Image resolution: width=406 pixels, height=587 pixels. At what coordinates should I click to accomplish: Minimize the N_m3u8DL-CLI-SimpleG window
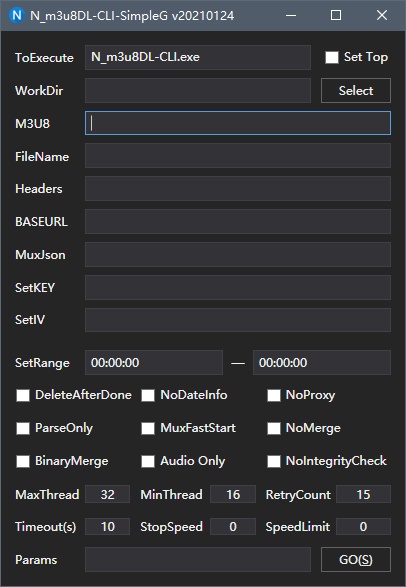pyautogui.click(x=291, y=15)
